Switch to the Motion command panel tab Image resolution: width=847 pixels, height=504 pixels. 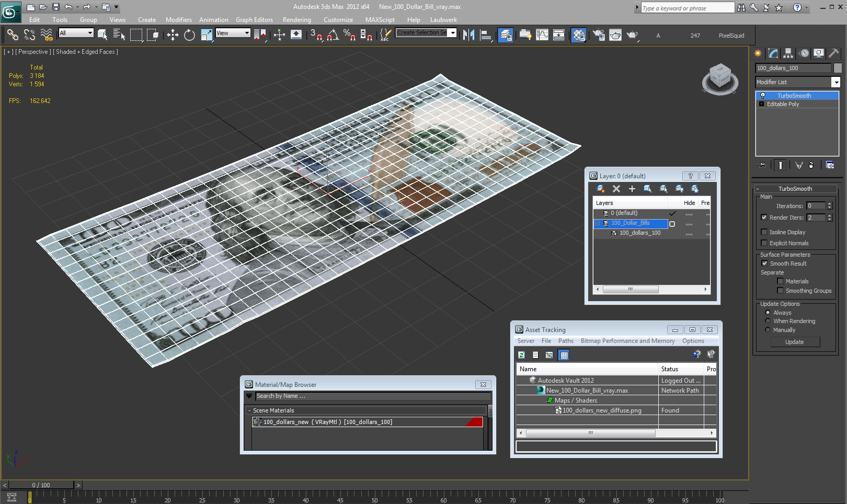(804, 53)
